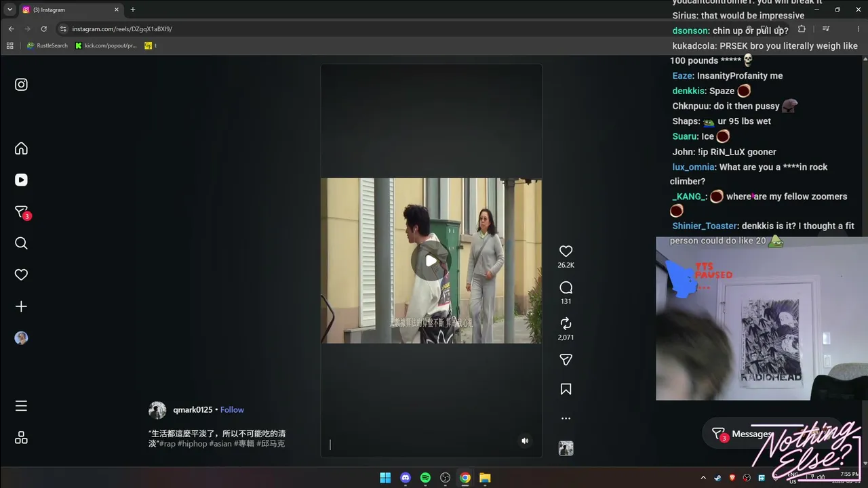Show hidden system tray icons
This screenshot has width=868, height=488.
[x=703, y=478]
